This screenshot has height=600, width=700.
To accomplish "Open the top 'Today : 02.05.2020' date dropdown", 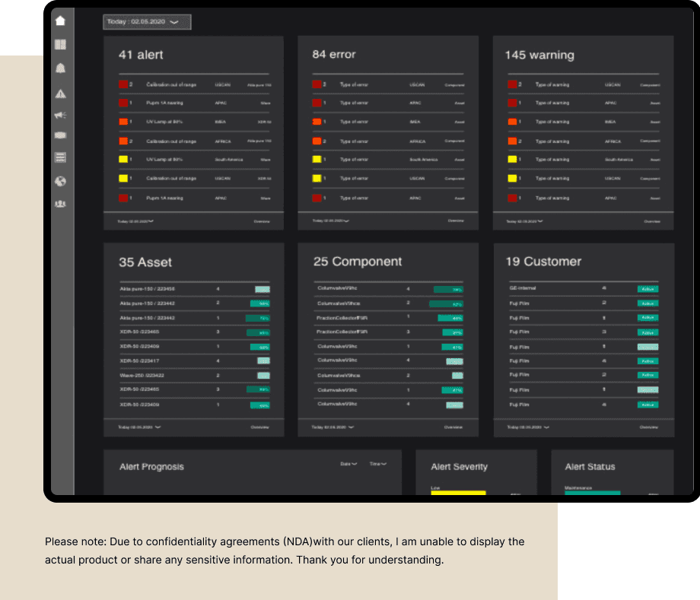I will pyautogui.click(x=147, y=22).
